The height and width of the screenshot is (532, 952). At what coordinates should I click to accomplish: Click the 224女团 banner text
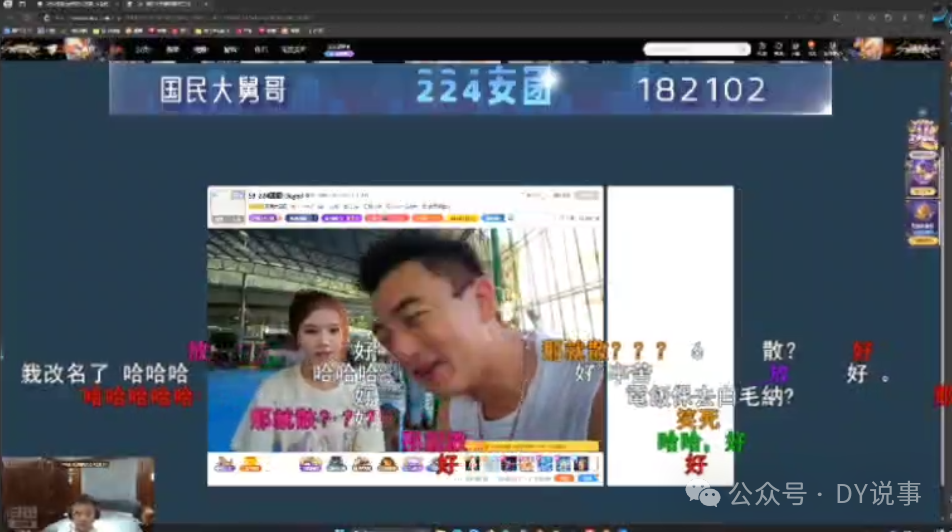pos(484,89)
